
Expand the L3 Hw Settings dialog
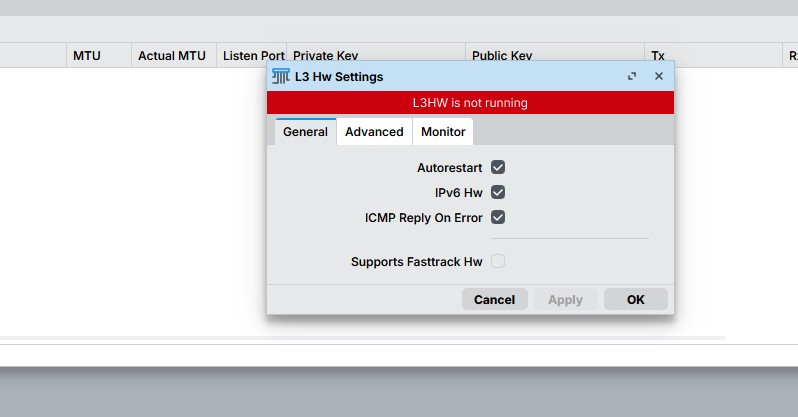pyautogui.click(x=632, y=76)
